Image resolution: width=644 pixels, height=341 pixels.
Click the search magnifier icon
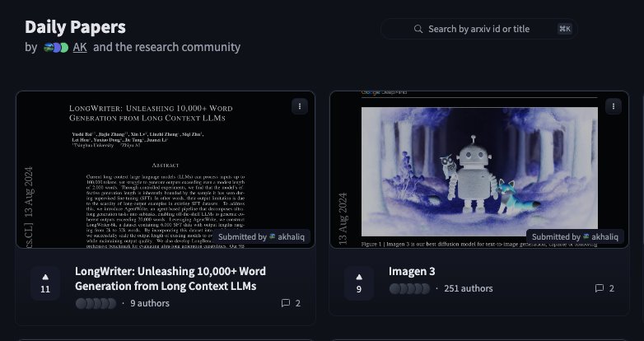418,29
